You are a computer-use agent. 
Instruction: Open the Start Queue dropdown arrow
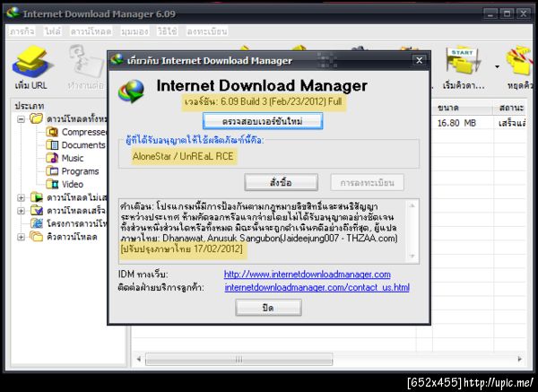tap(497, 66)
